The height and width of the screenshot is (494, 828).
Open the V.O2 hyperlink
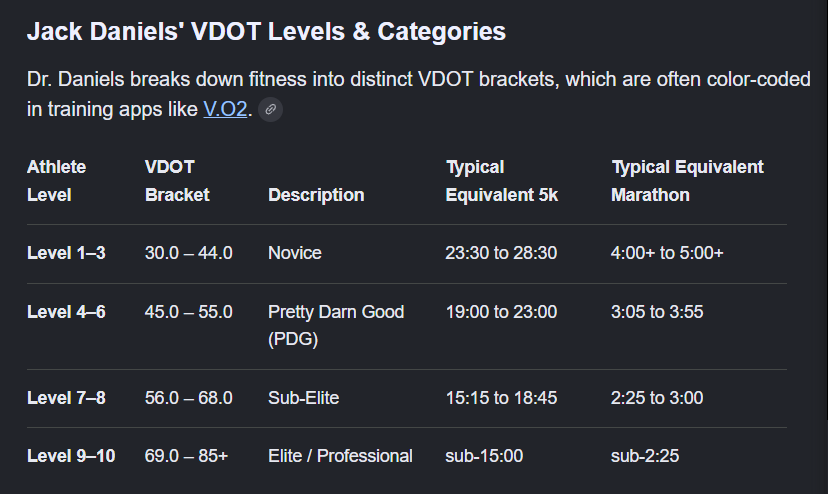point(225,109)
